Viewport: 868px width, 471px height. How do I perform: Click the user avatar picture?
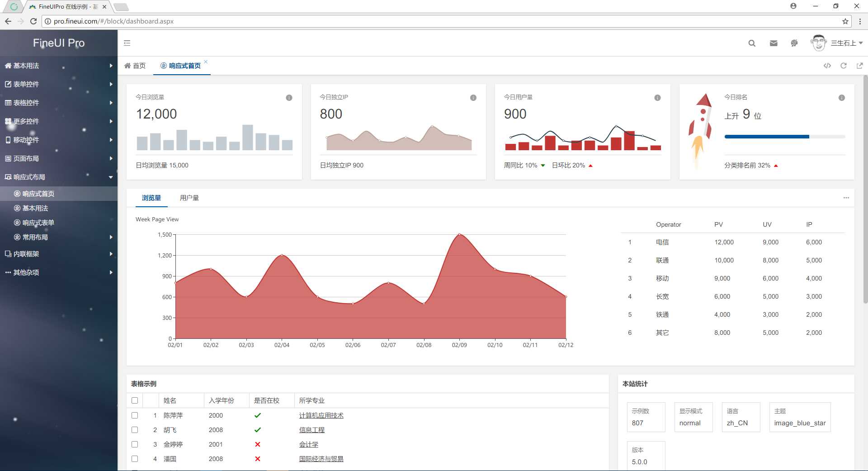(x=818, y=43)
